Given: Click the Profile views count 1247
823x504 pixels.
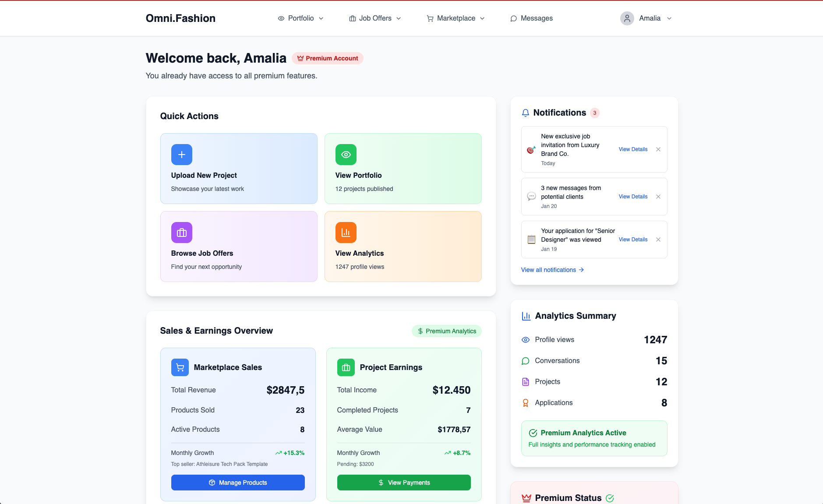Looking at the screenshot, I should click(656, 340).
